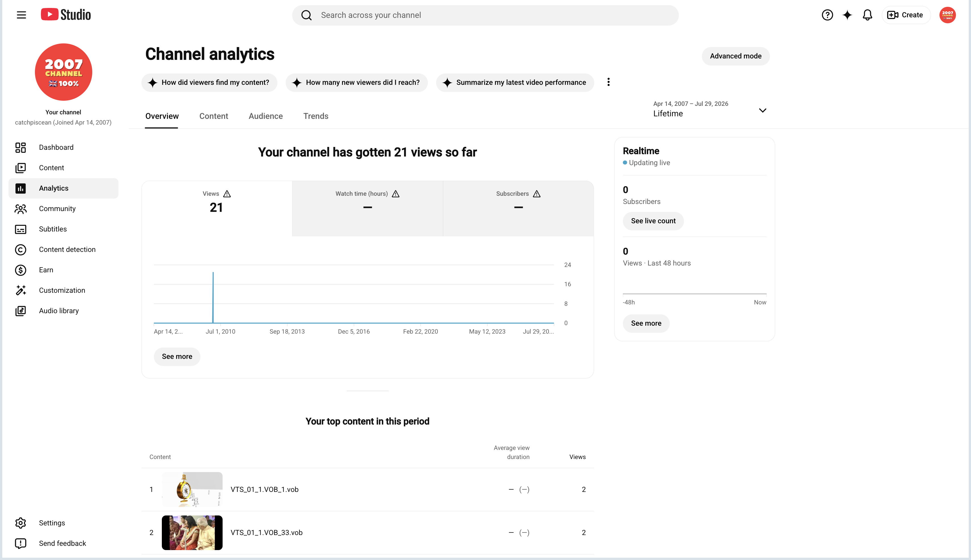Click the Audio library icon
Viewport: 971px width, 560px height.
(20, 311)
